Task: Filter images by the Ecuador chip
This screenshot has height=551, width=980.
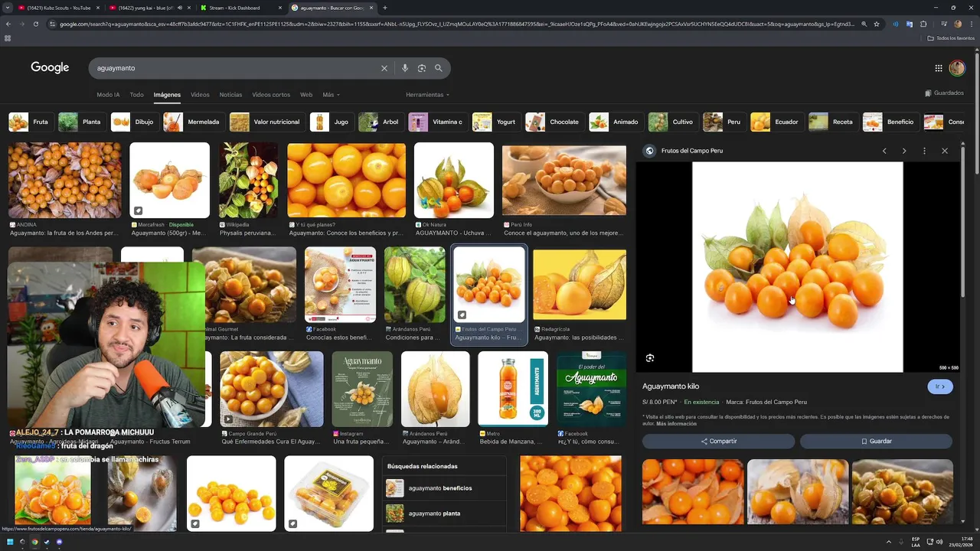Action: 776,122
